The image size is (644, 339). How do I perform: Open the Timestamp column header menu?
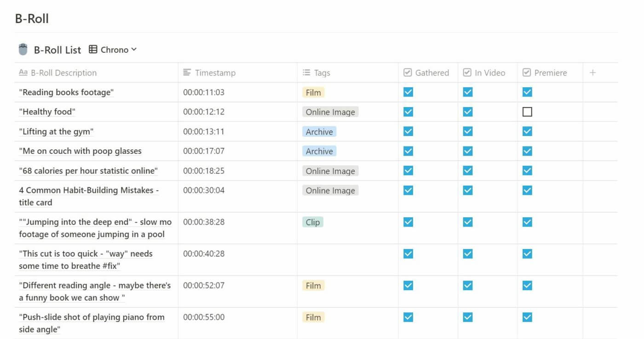click(x=237, y=73)
